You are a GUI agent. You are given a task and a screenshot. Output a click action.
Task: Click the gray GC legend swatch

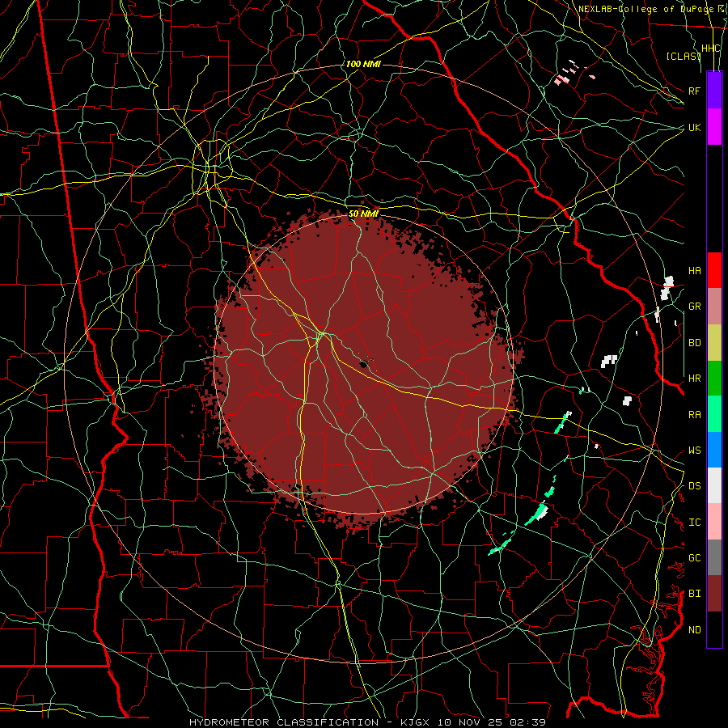coord(714,557)
